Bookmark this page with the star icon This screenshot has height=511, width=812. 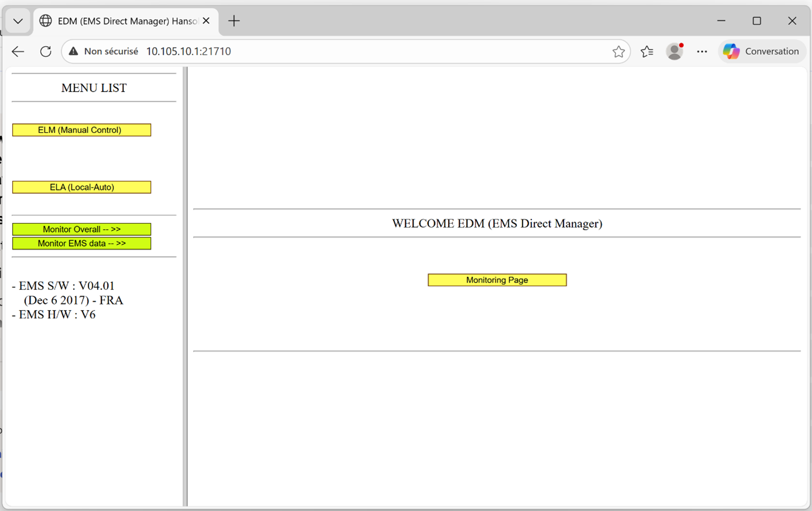(x=618, y=51)
